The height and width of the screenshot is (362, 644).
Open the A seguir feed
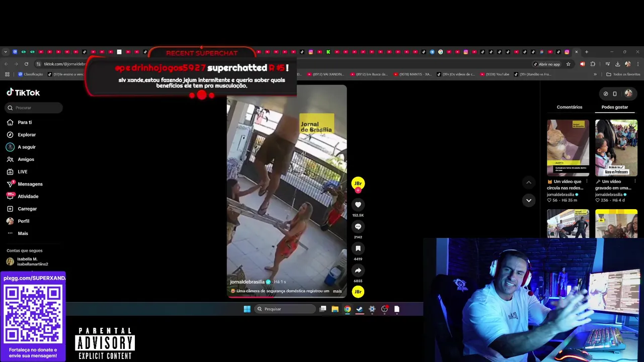21,147
